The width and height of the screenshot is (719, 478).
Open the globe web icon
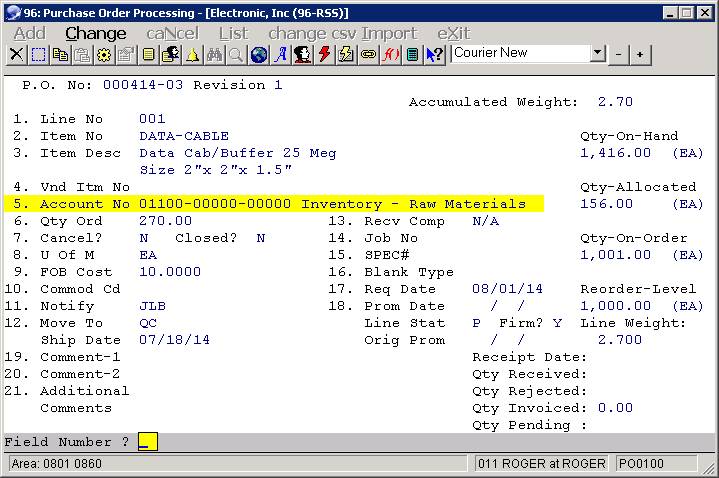click(x=259, y=54)
